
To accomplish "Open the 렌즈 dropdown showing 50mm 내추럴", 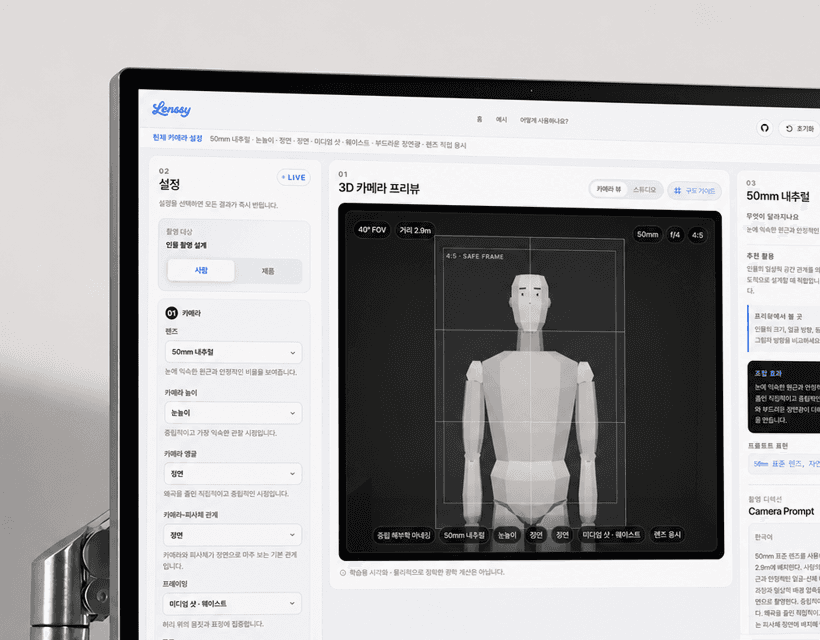I will pyautogui.click(x=233, y=352).
